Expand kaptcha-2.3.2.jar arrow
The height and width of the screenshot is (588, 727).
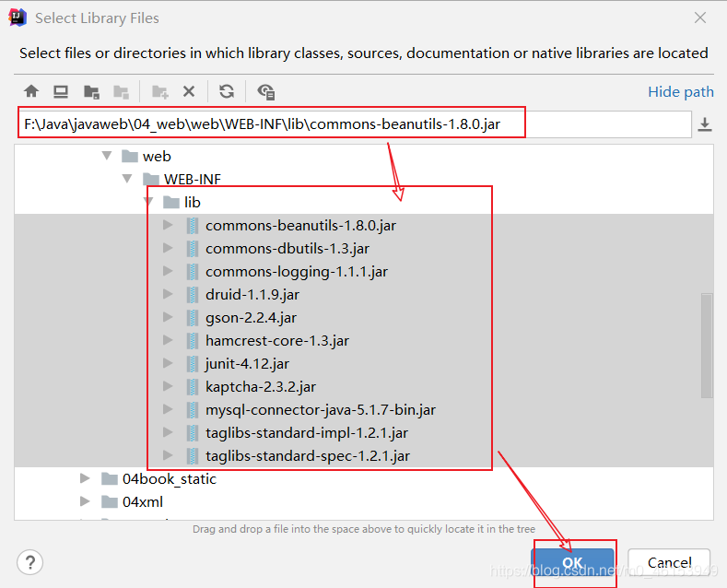pyautogui.click(x=168, y=386)
